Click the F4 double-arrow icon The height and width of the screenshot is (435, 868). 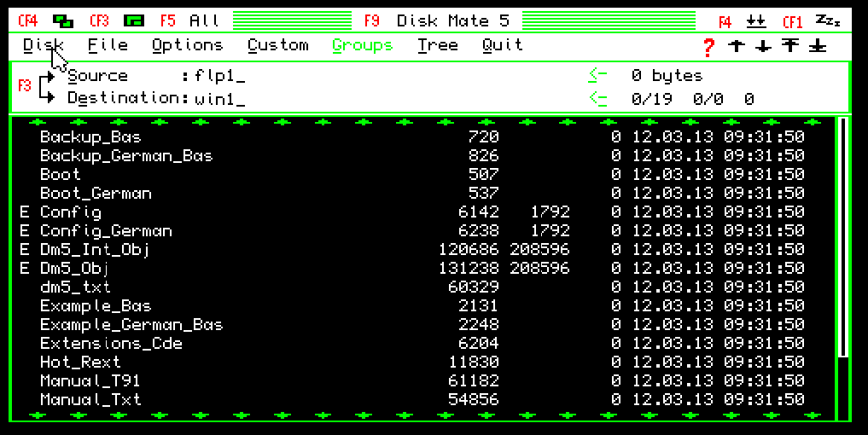(x=756, y=21)
